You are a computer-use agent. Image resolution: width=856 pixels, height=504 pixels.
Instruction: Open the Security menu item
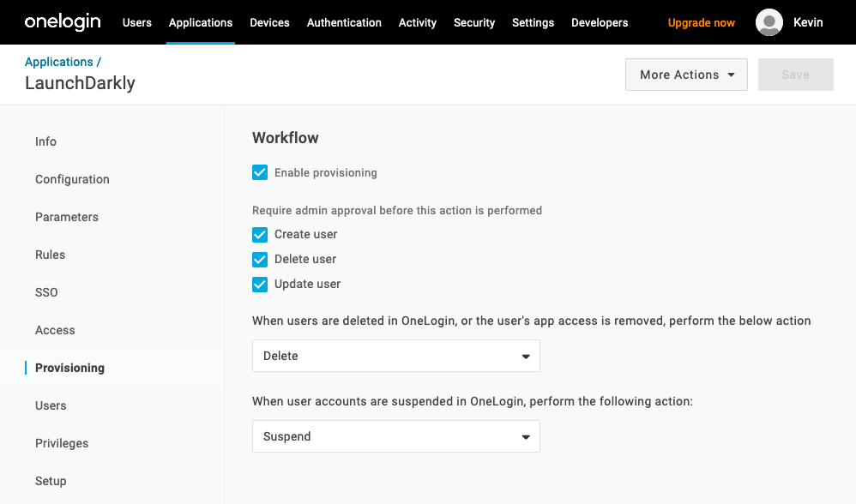474,22
